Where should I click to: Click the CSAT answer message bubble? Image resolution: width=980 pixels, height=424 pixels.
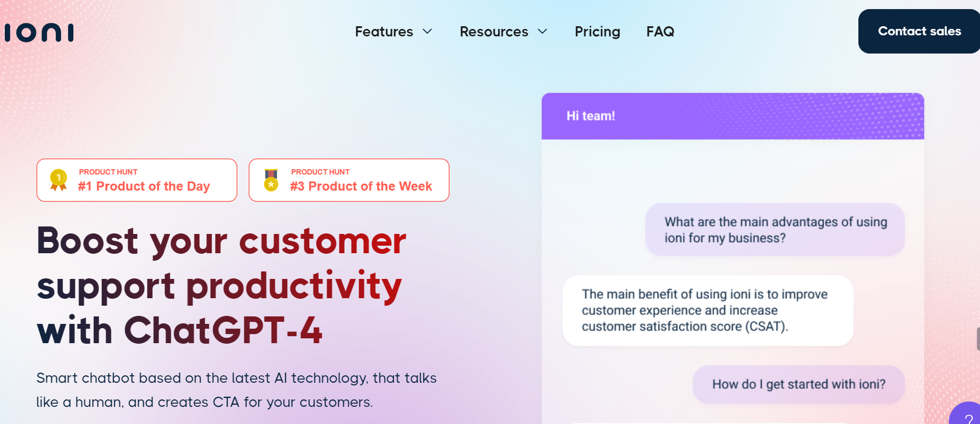(707, 311)
